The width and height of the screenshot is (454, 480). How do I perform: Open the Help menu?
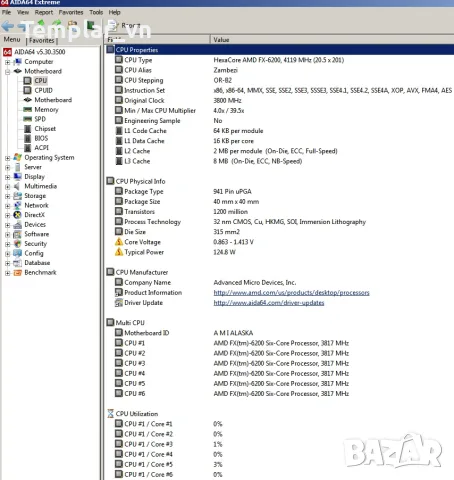[x=114, y=12]
